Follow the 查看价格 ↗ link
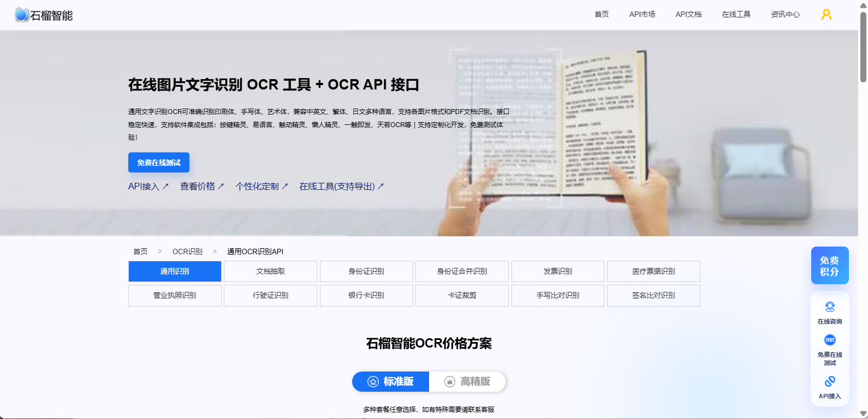The height and width of the screenshot is (419, 868). 202,187
